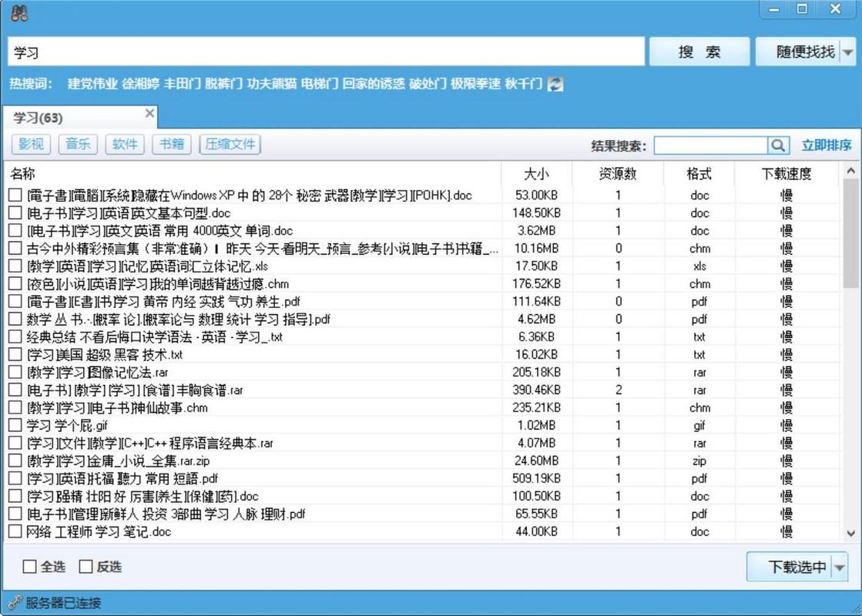Filter results by 书籍 category

172,144
